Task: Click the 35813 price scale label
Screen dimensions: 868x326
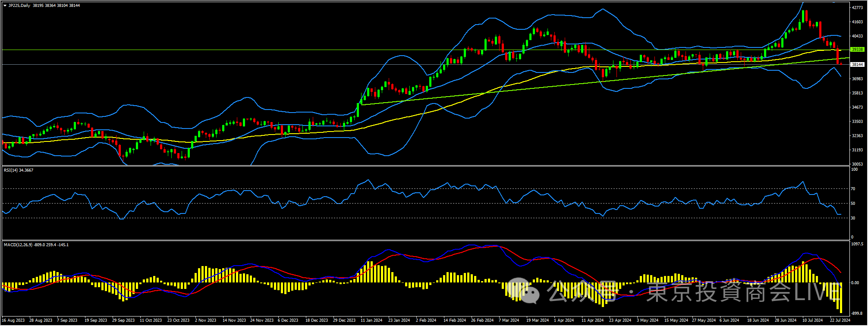Action: click(857, 93)
